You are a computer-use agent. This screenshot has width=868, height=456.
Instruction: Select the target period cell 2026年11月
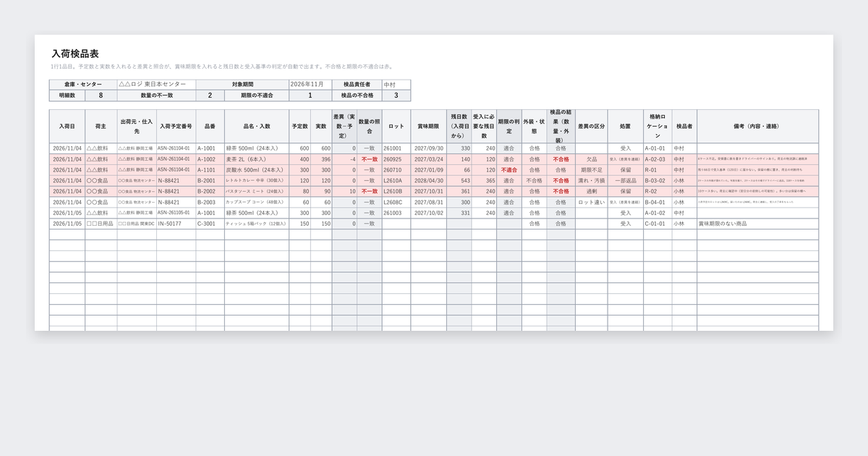[x=312, y=85]
